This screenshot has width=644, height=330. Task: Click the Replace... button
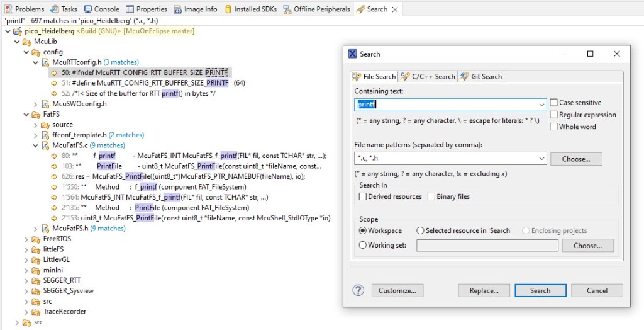coord(484,290)
